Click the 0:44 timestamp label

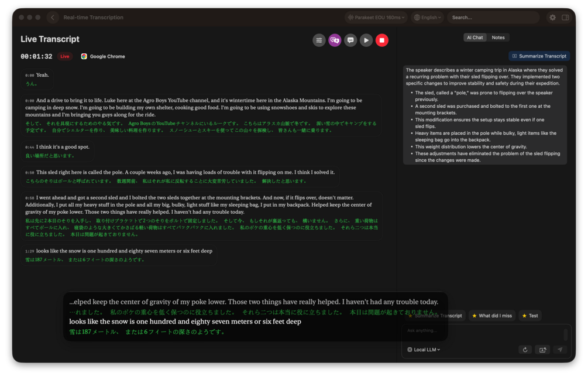pyautogui.click(x=30, y=147)
